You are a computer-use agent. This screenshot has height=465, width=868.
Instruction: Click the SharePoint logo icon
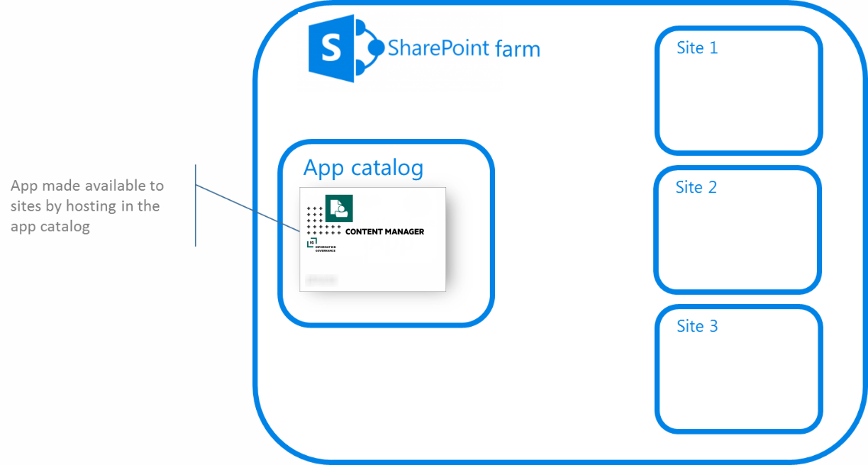click(x=345, y=48)
